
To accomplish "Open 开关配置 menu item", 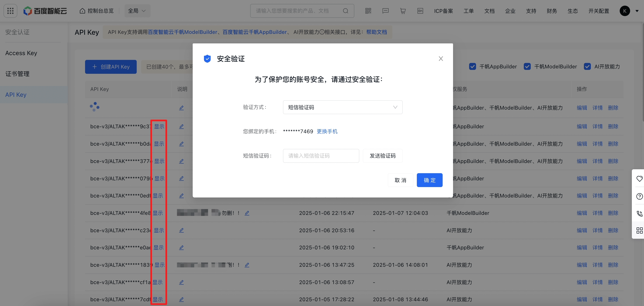I will pos(599,11).
